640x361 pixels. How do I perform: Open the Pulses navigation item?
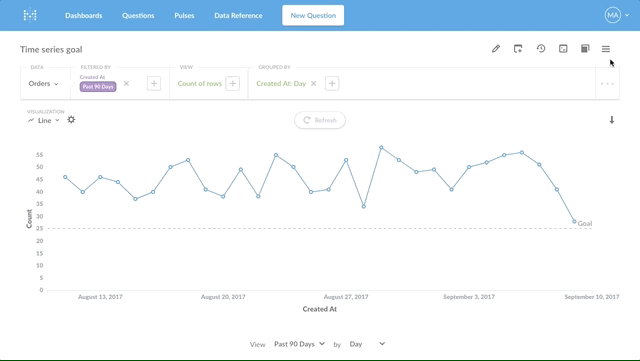point(184,16)
